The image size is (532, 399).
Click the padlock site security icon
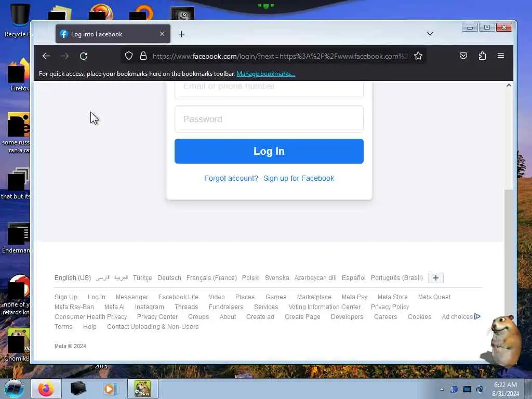tap(143, 56)
